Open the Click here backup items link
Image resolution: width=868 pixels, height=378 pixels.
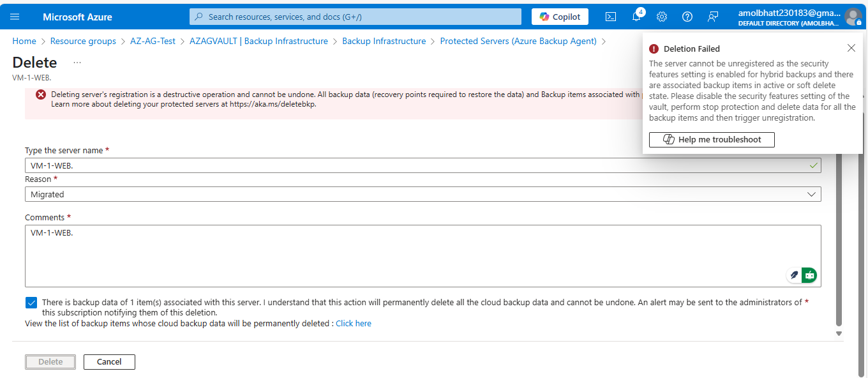point(354,323)
